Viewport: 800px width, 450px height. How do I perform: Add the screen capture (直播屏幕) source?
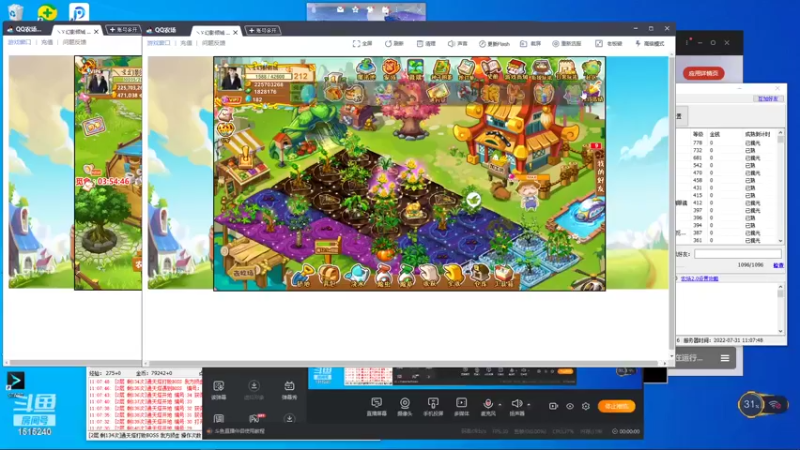click(377, 407)
